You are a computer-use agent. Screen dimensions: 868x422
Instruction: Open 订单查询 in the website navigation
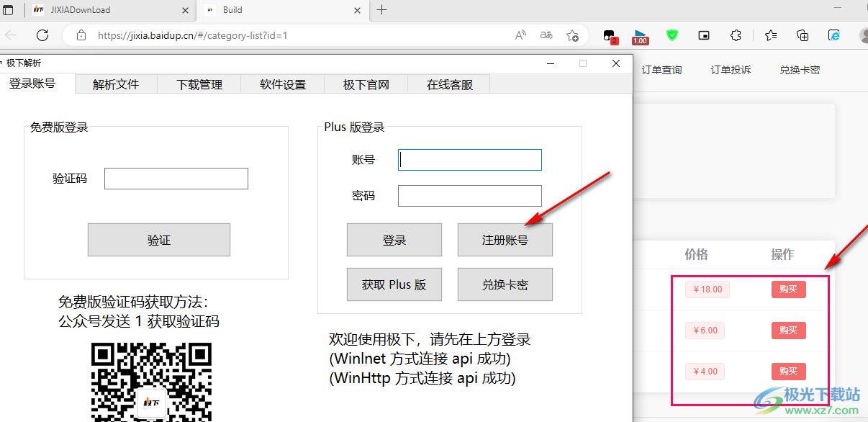point(661,70)
